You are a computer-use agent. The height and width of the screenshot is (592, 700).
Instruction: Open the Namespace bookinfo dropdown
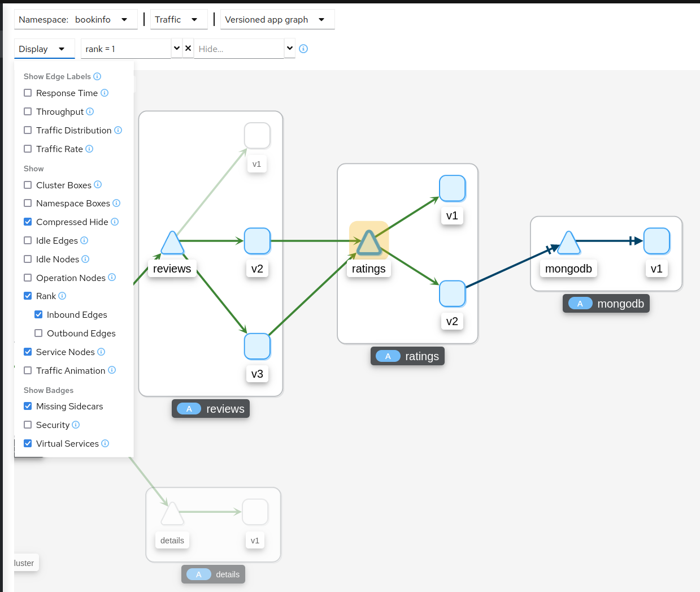click(x=76, y=20)
